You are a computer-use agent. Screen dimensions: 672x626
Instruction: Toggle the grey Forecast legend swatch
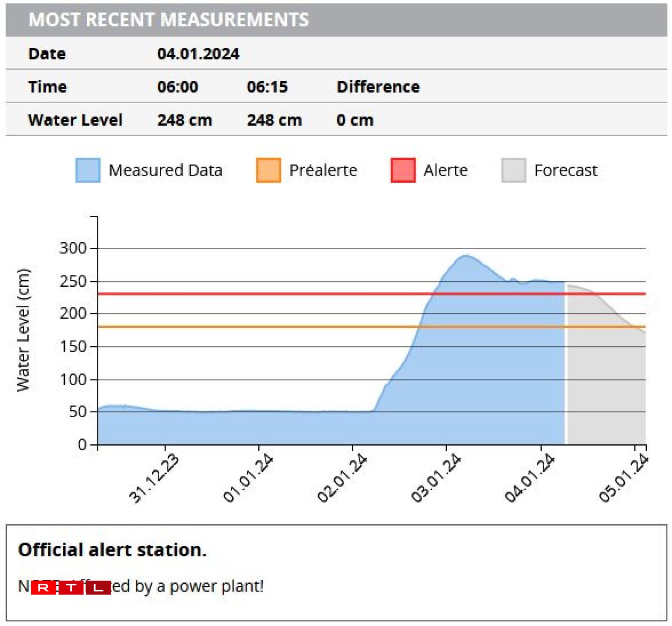(x=513, y=170)
